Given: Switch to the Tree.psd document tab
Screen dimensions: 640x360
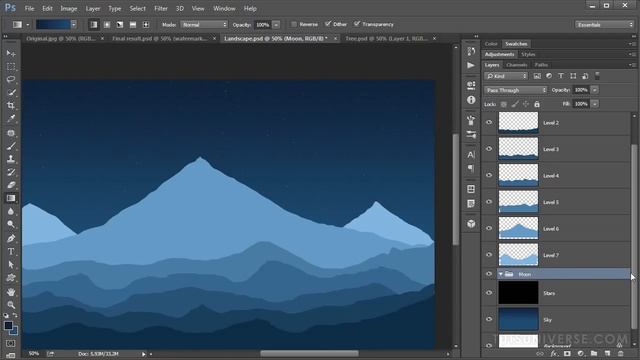Looking at the screenshot, I should pyautogui.click(x=386, y=38).
